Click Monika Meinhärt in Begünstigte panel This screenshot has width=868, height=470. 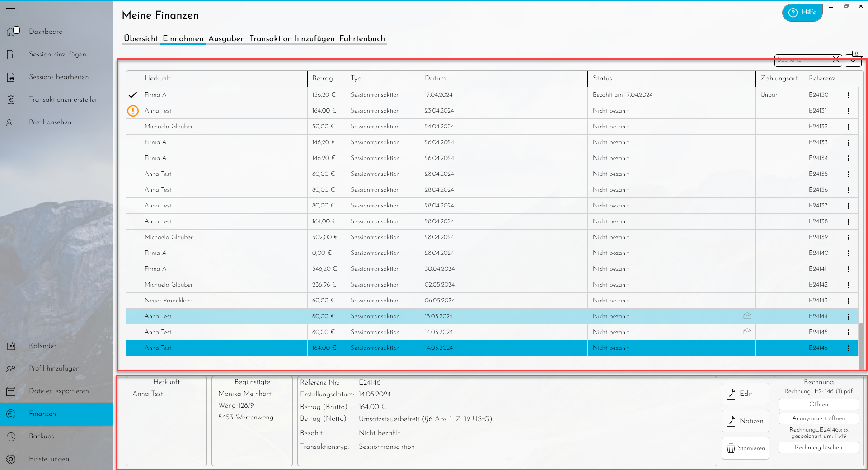tap(245, 394)
